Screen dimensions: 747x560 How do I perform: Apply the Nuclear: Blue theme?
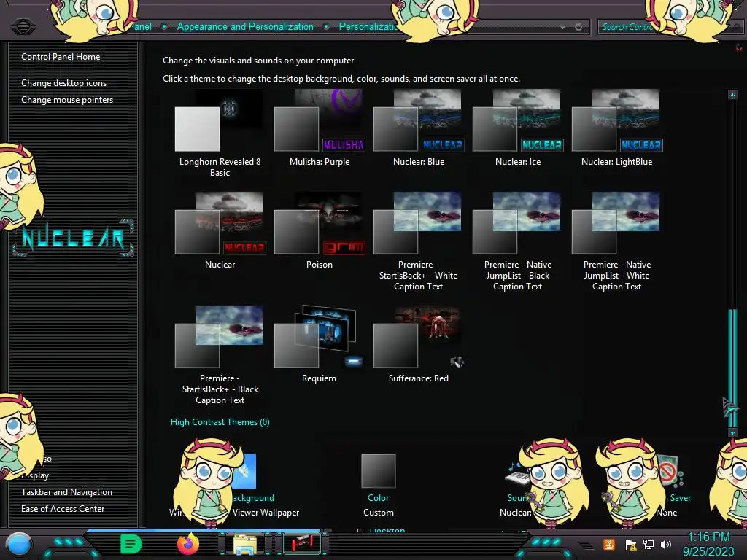[x=418, y=128]
